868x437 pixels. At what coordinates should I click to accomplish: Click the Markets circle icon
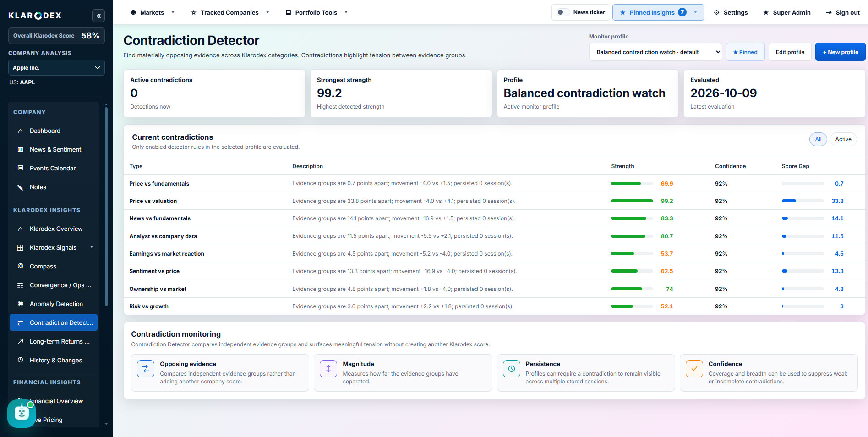tap(133, 13)
